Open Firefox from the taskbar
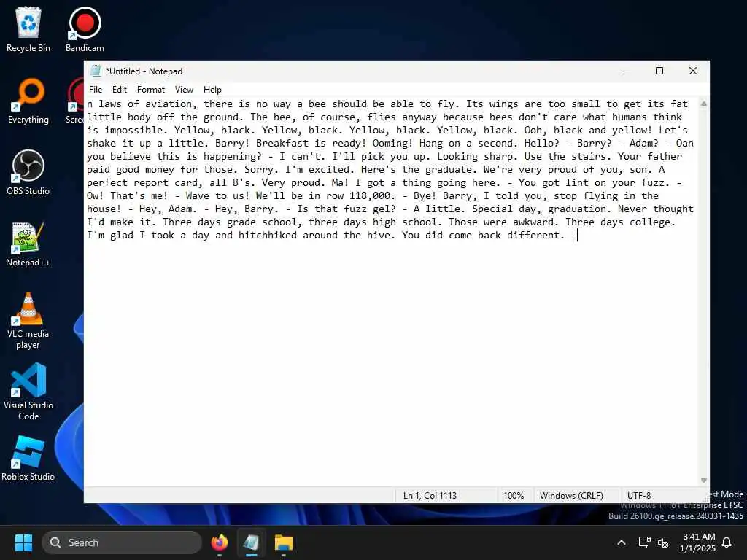This screenshot has height=560, width=747. click(219, 542)
